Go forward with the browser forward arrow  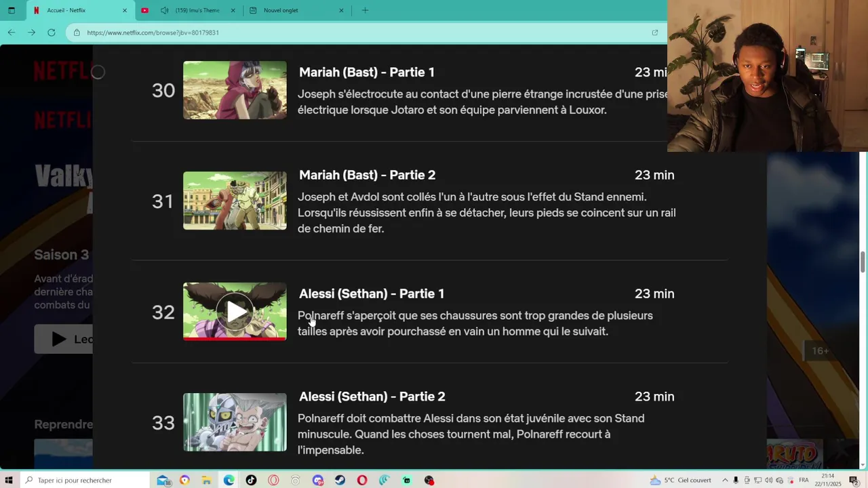coord(31,33)
